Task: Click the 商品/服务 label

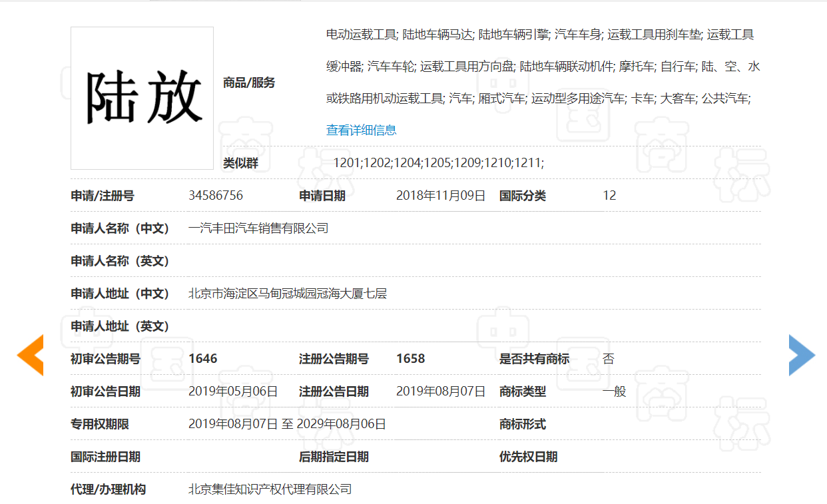Action: (249, 83)
